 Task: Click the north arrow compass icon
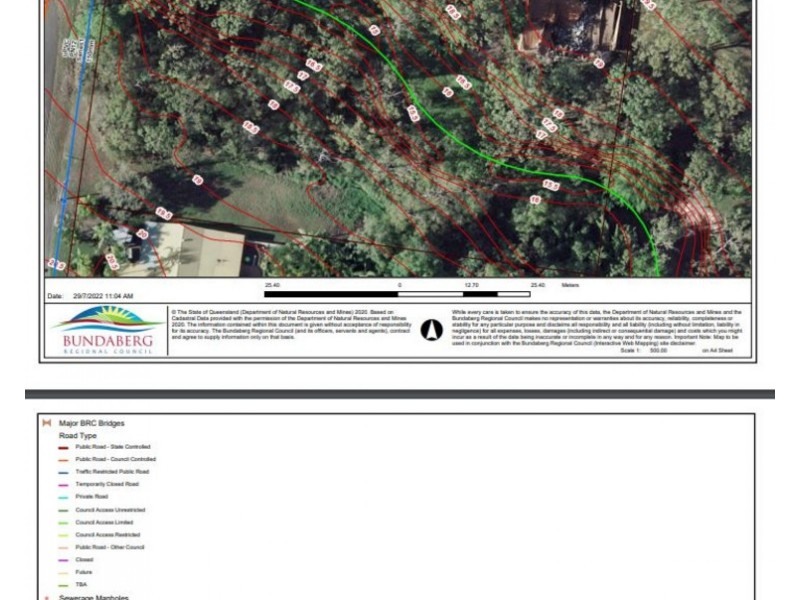[x=431, y=330]
